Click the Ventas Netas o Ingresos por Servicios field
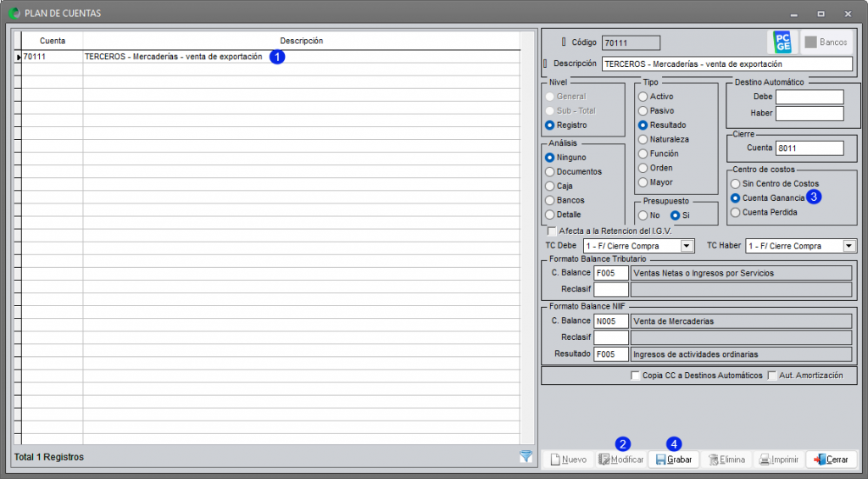Image resolution: width=868 pixels, height=479 pixels. (741, 273)
